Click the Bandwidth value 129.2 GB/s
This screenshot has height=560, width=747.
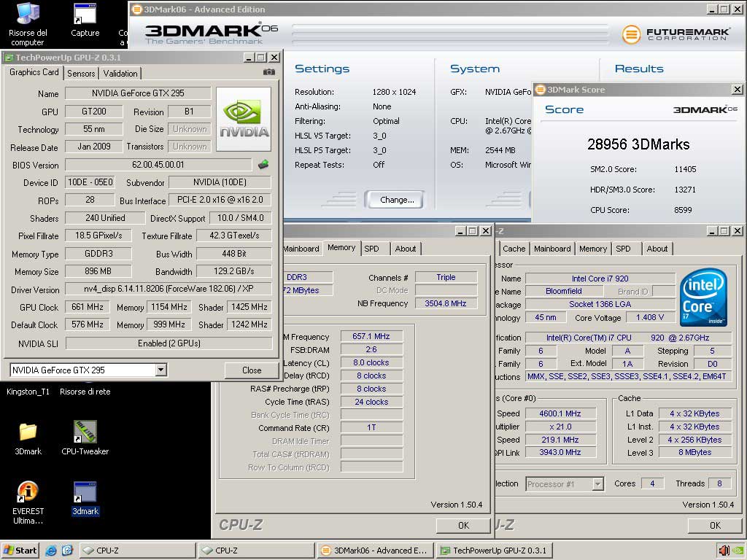234,271
